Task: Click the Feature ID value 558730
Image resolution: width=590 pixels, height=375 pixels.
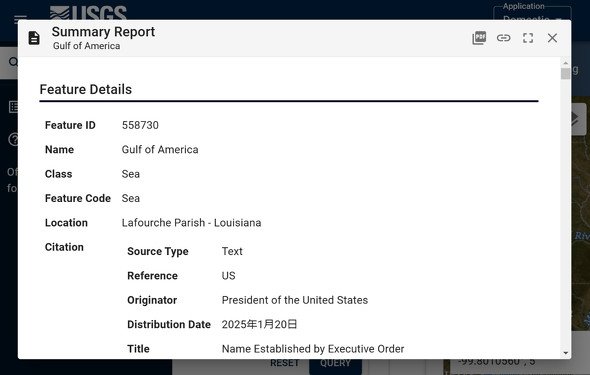Action: coord(140,125)
